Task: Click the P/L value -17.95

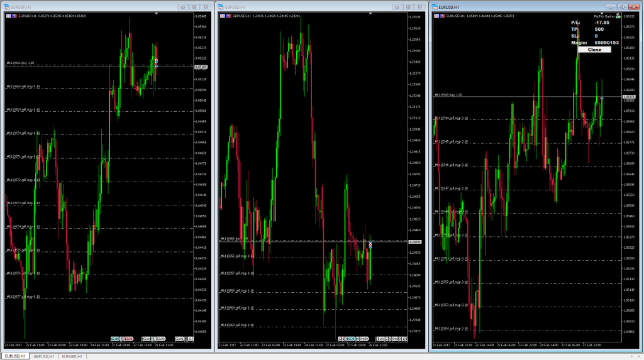Action: tap(602, 23)
